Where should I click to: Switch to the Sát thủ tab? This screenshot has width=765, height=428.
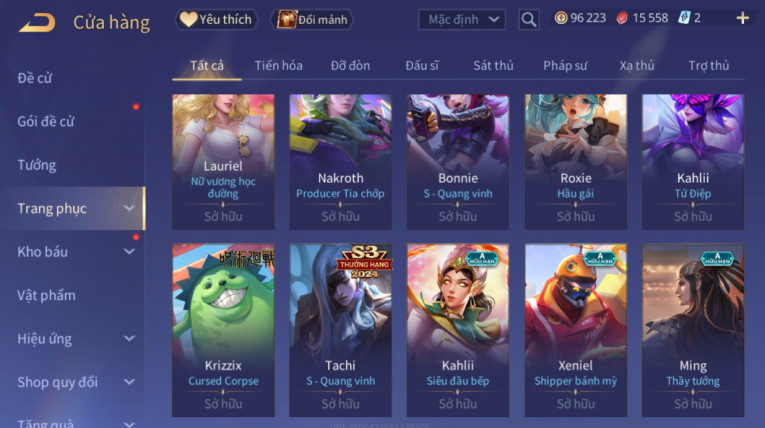(x=493, y=65)
